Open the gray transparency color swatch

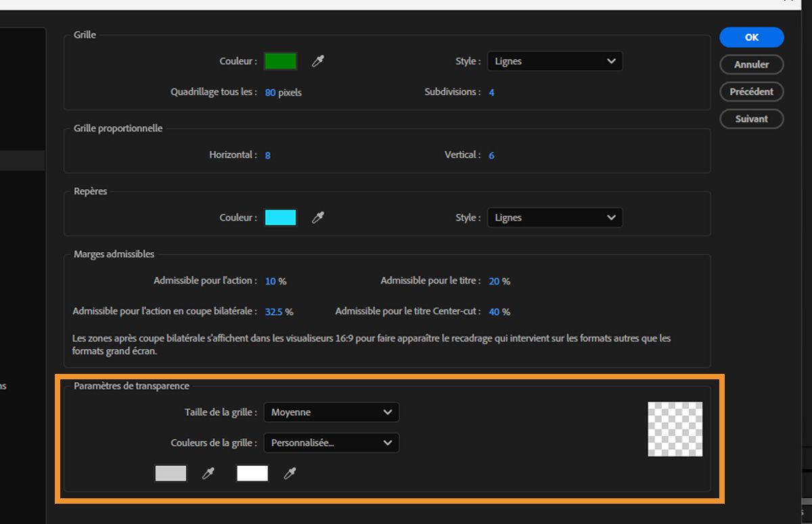point(171,473)
